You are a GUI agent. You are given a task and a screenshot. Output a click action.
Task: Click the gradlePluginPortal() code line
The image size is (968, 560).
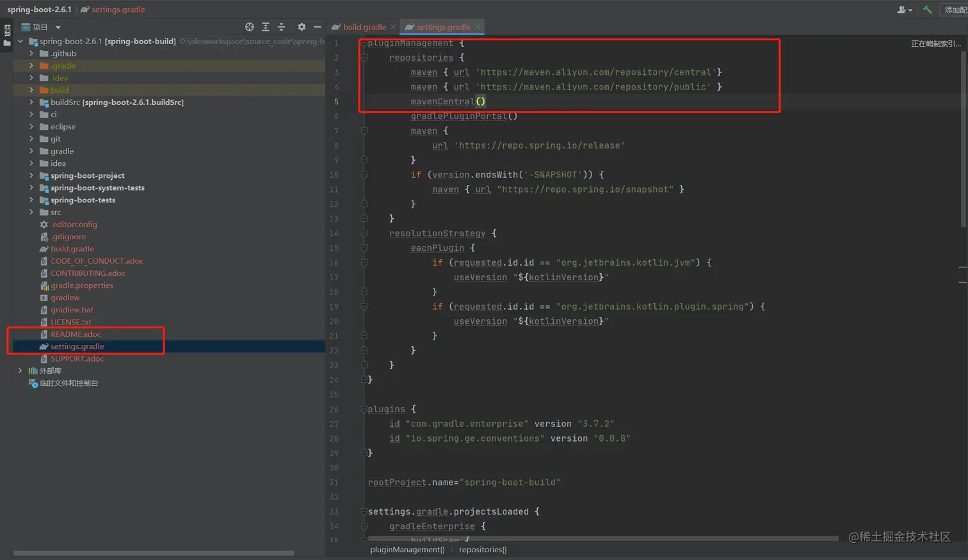coord(464,116)
